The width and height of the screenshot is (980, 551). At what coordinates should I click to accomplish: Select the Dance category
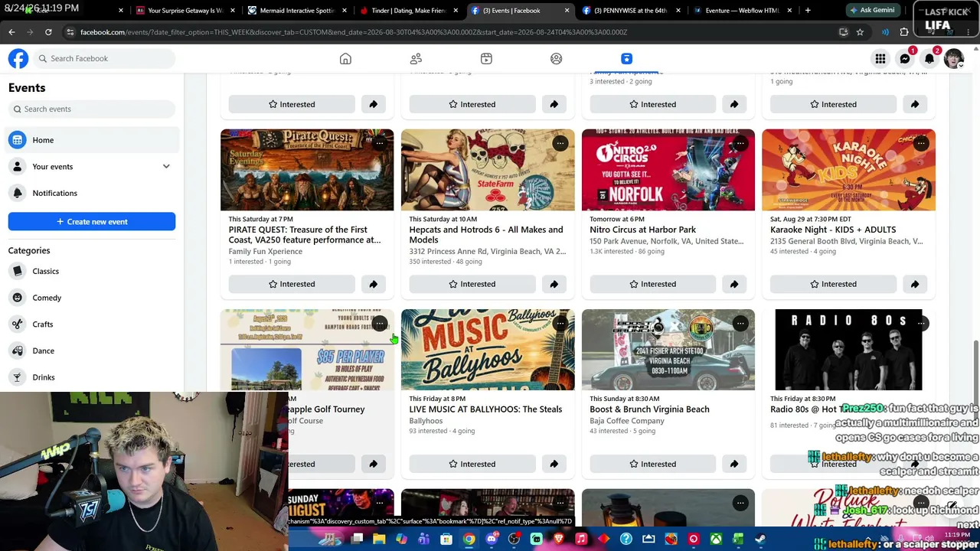92,350
